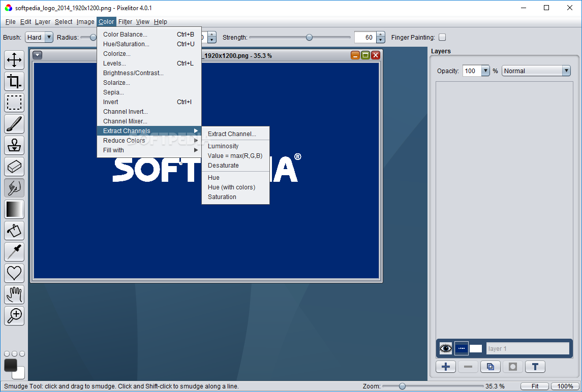Choose Extract Channel... submenu entry
The height and width of the screenshot is (392, 582).
coord(235,134)
